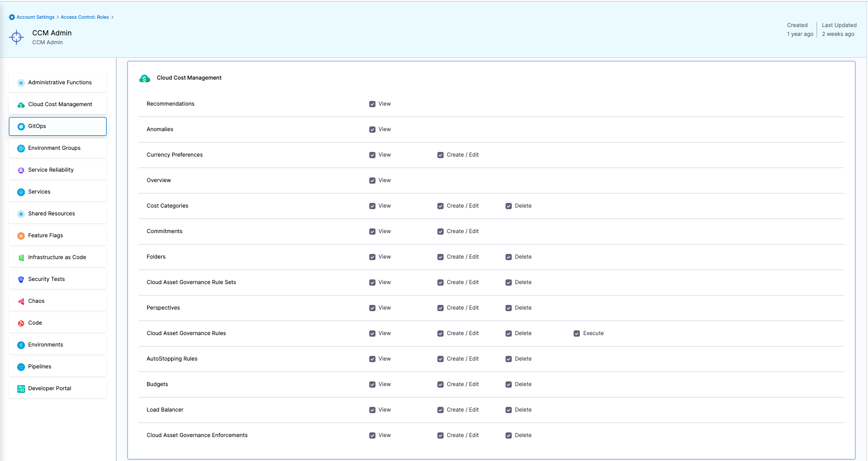Click the Developer Portal icon
This screenshot has width=868, height=461.
click(21, 389)
